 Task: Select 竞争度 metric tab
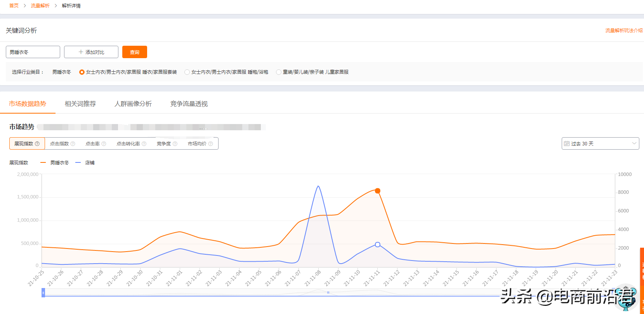167,143
